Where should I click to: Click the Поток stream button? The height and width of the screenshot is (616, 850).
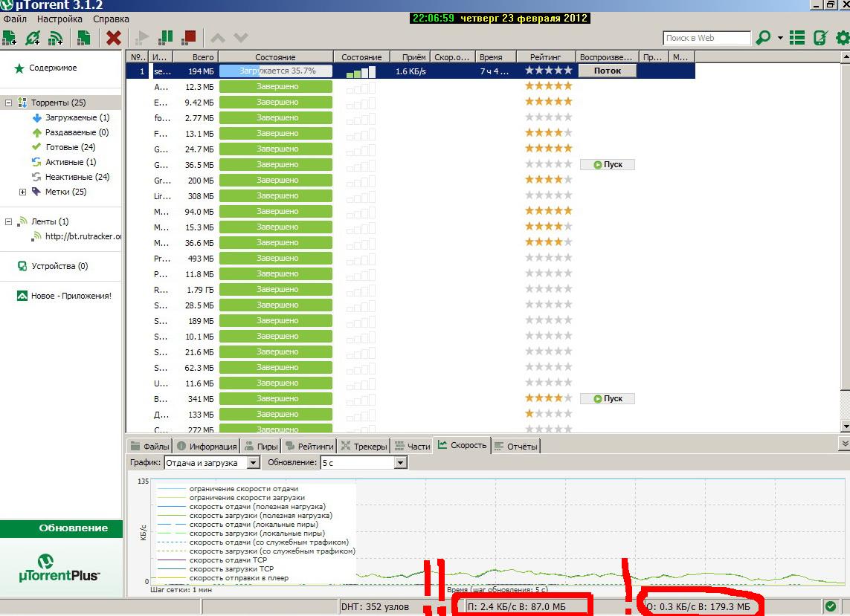[x=607, y=71]
